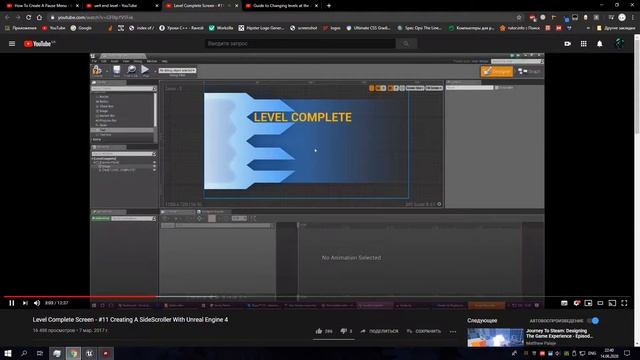
Task: Click the ПОДЕЛИТЬСЯ share button
Action: (379, 331)
